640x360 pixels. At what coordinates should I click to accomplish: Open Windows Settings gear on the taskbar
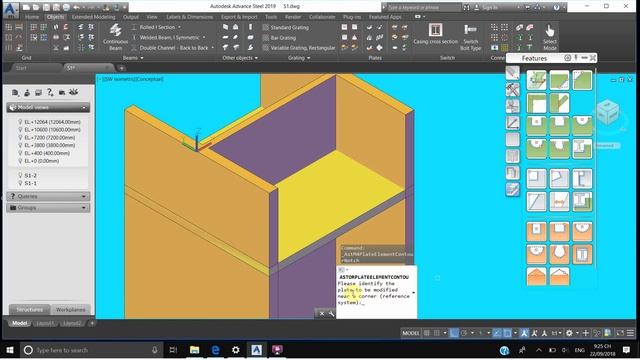(x=236, y=350)
